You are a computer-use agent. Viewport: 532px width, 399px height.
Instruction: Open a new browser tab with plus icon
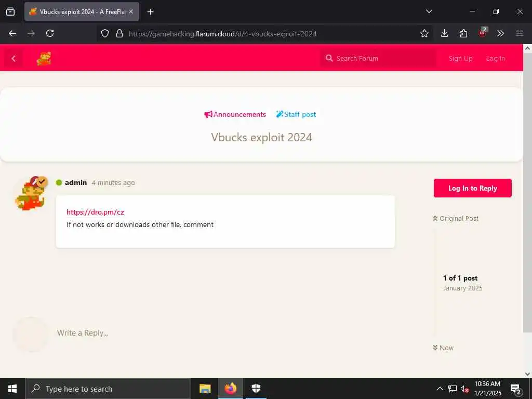151,12
